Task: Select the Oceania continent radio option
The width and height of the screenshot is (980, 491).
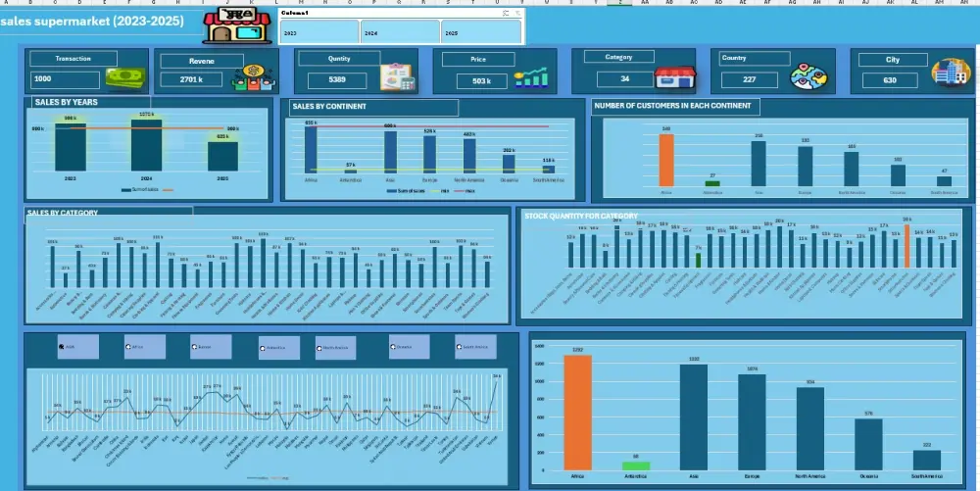Action: 409,347
